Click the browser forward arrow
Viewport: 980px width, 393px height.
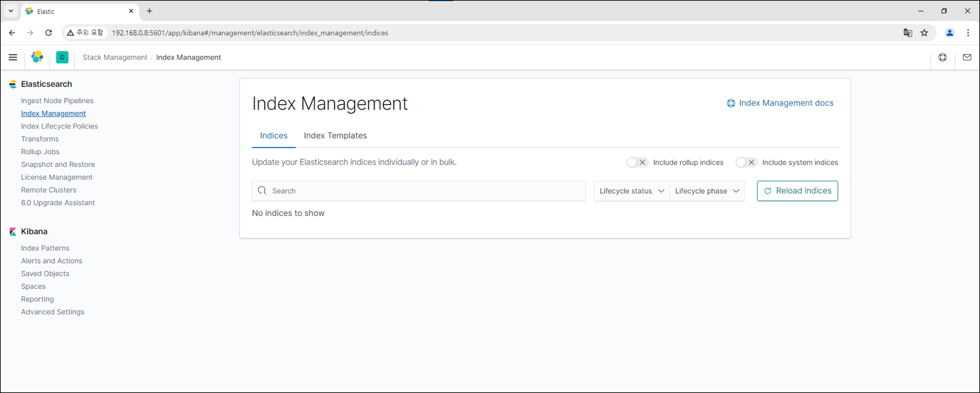(x=30, y=33)
